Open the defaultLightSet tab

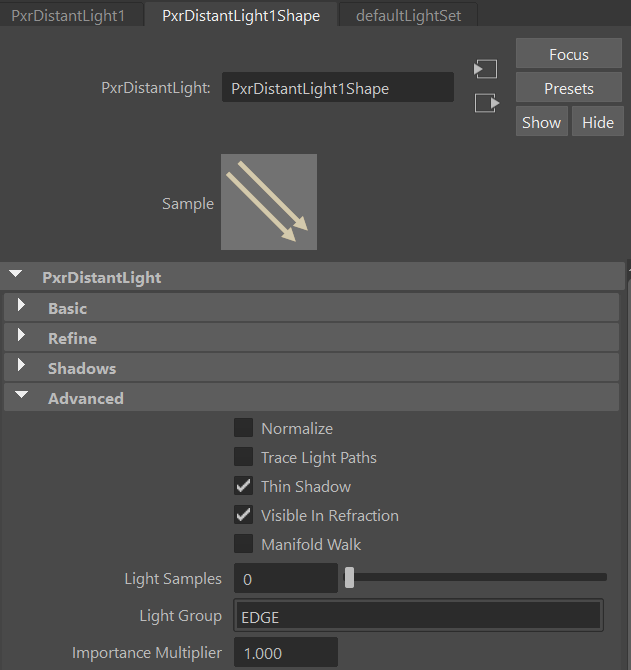point(408,16)
